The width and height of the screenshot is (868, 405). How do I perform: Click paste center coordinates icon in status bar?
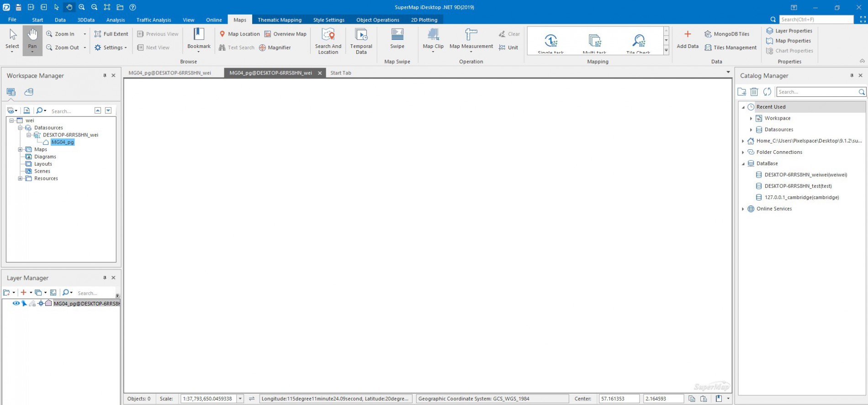pos(704,399)
